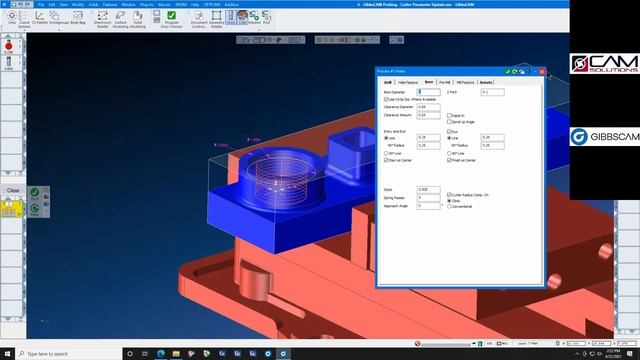Click the Z Pitch input field
Image resolution: width=640 pixels, height=360 pixels.
tap(492, 92)
